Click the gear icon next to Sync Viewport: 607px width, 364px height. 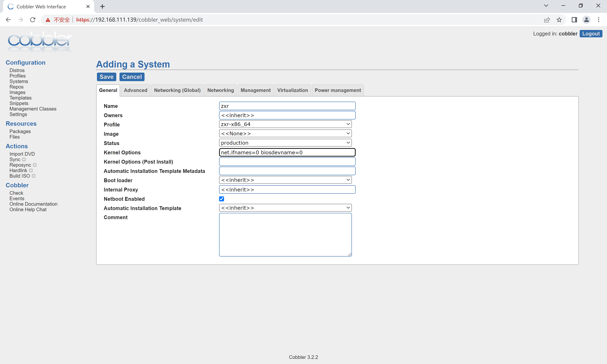pyautogui.click(x=24, y=160)
